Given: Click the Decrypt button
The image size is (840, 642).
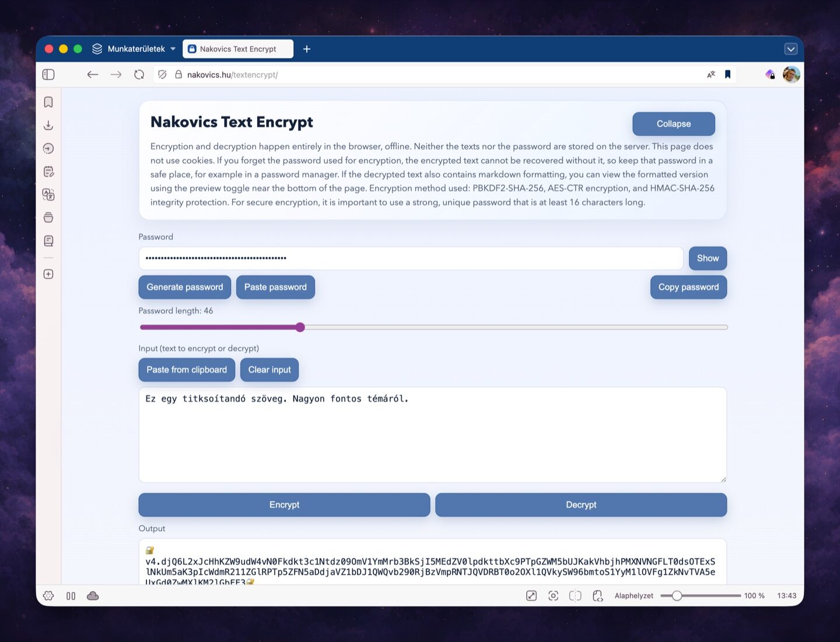Looking at the screenshot, I should click(x=581, y=505).
